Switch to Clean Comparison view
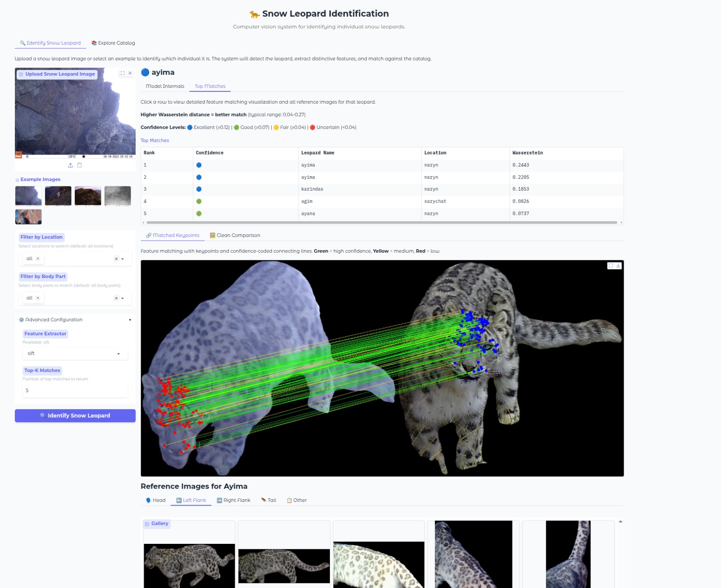This screenshot has height=588, width=721. click(x=235, y=236)
